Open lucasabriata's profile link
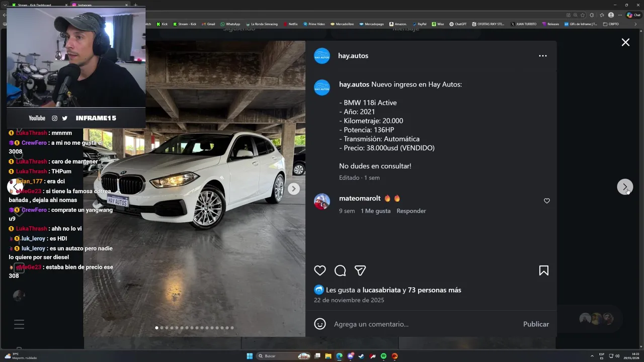The width and height of the screenshot is (644, 362). 382,290
